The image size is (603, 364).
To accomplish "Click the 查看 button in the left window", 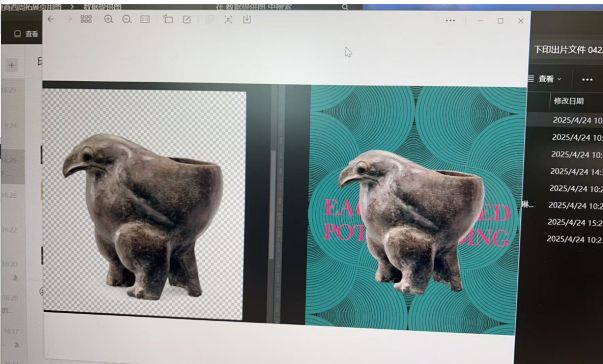I will 26,34.
